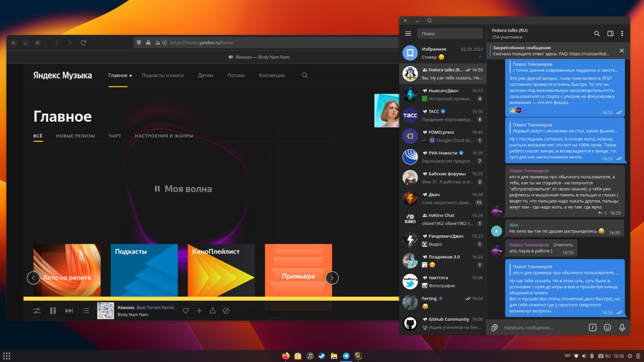The width and height of the screenshot is (644, 362).
Task: Dislike the track with the block icon
Action: tap(226, 311)
